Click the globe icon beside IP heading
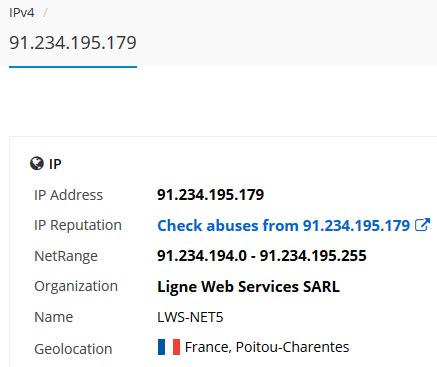The image size is (437, 367). 37,164
